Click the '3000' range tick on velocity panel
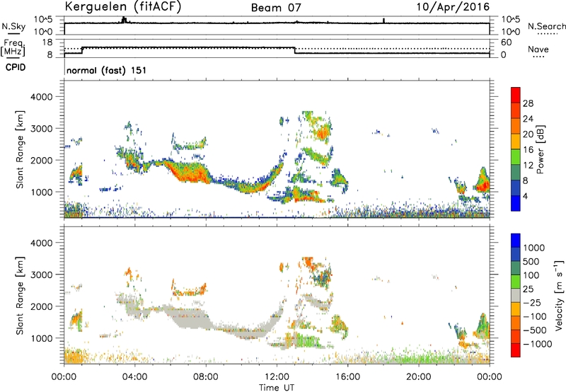Screen dimensions: 566x392 pyautogui.click(x=41, y=275)
